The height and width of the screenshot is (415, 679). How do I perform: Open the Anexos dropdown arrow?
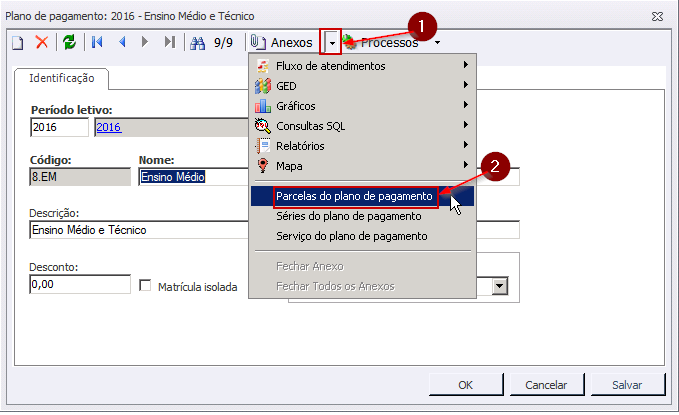331,42
